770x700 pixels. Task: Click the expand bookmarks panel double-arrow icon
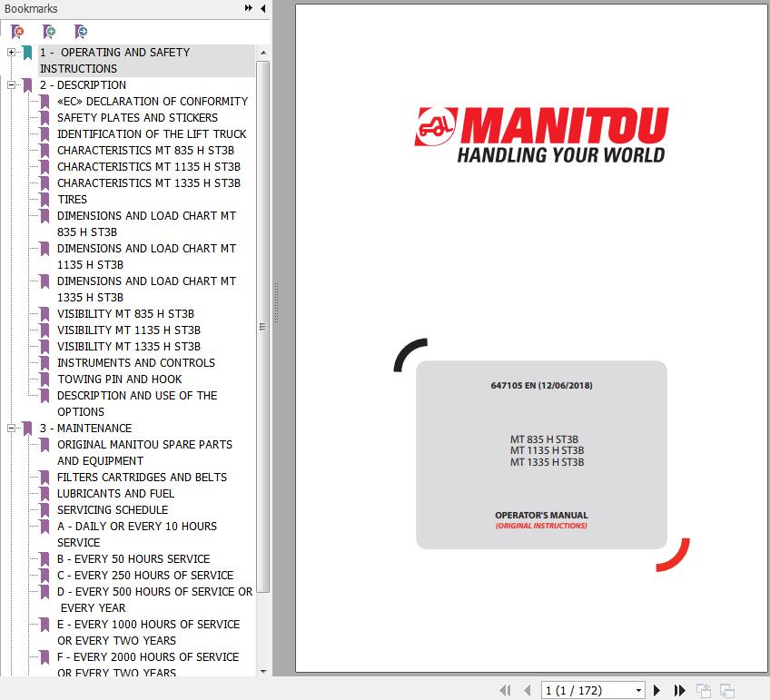click(249, 8)
